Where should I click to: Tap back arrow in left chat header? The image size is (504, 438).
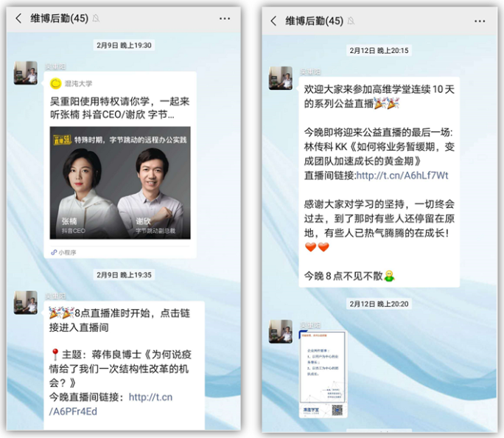tap(18, 18)
